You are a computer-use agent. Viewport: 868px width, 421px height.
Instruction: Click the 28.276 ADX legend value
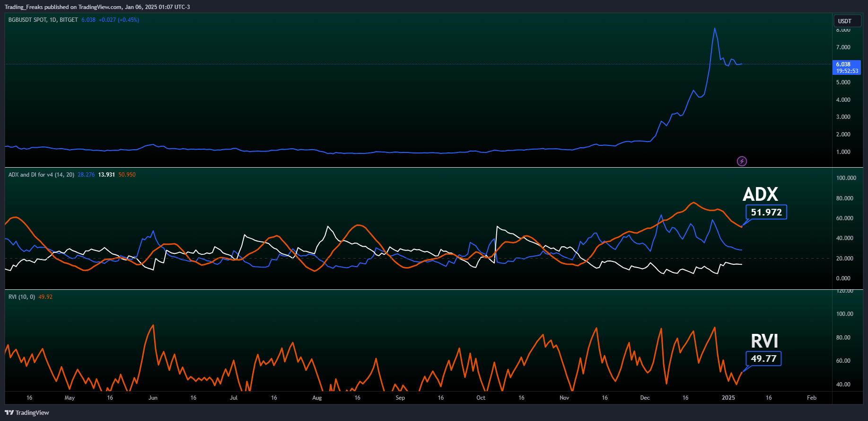[86, 175]
